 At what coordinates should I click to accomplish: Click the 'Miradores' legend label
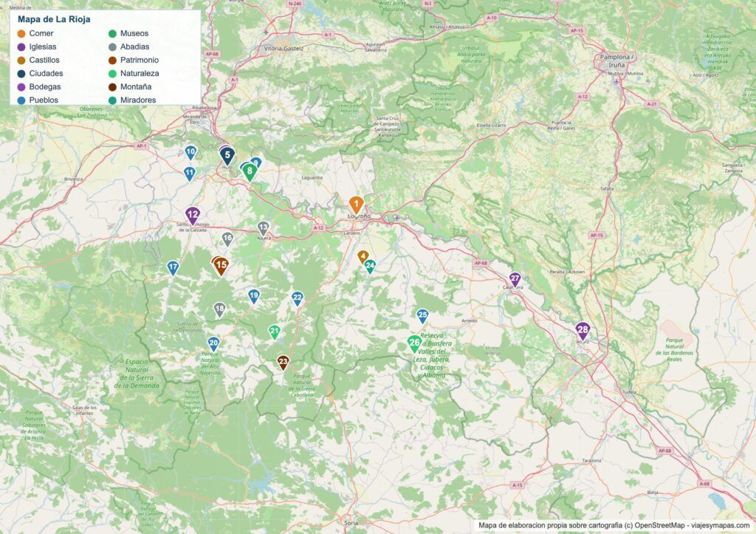pos(138,100)
